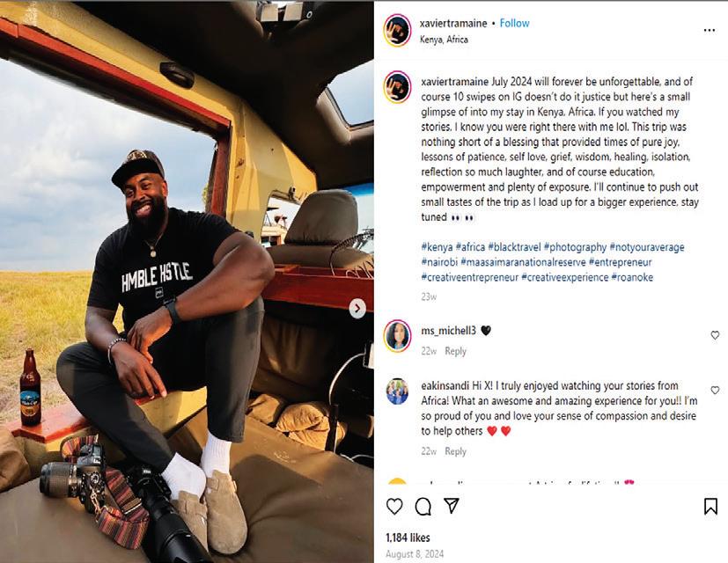Viewport: 728px width, 563px height.
Task: Open the three-dot more options menu
Action: click(x=709, y=30)
